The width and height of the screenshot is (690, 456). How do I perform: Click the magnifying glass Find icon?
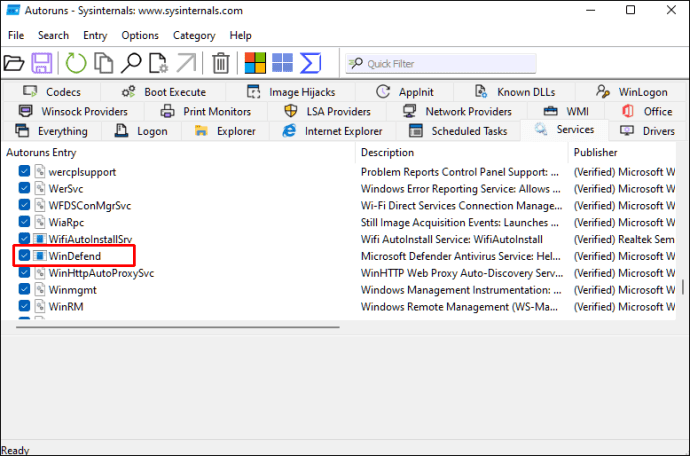131,63
